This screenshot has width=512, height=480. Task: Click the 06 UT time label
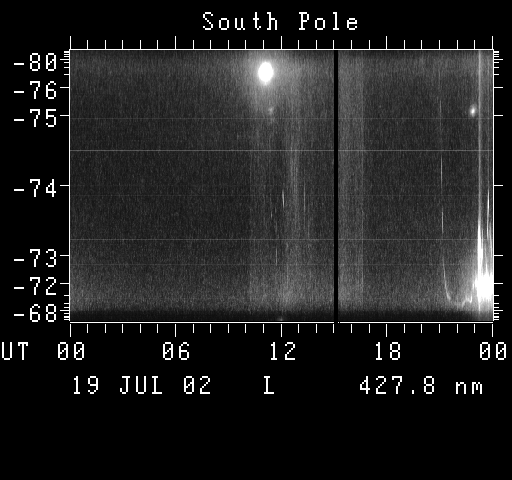tap(176, 351)
